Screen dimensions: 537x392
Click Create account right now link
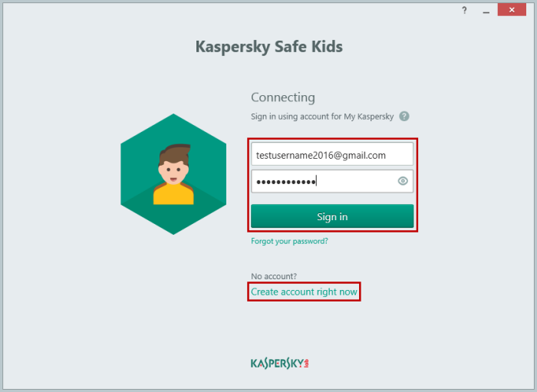(304, 292)
